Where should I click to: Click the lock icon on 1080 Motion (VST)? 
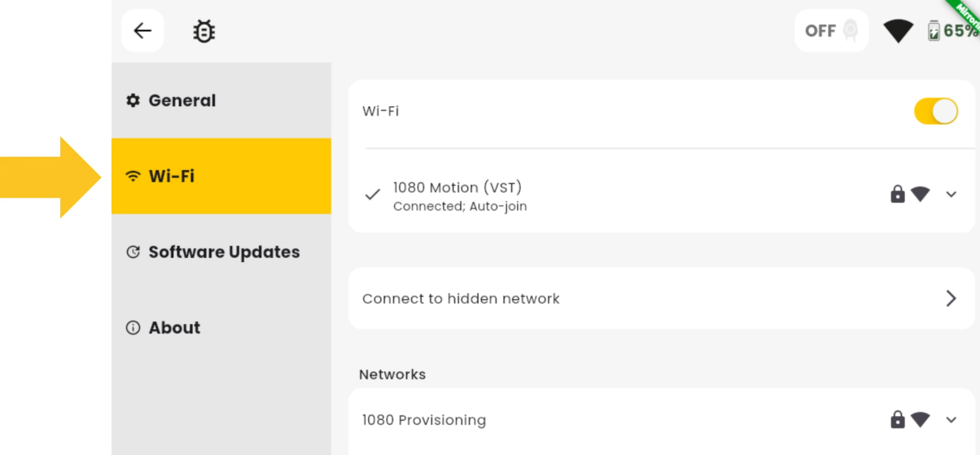click(x=897, y=194)
